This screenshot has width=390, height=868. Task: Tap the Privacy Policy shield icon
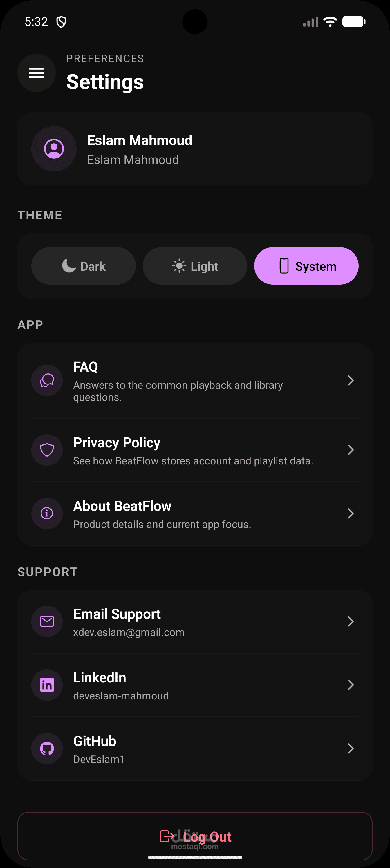(47, 450)
